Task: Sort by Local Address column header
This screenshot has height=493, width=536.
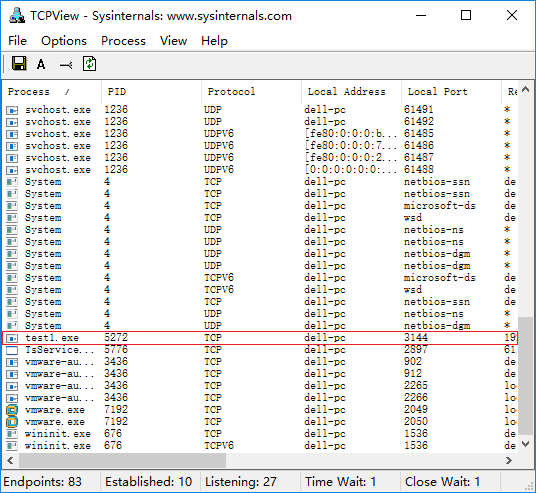Action: (x=351, y=92)
